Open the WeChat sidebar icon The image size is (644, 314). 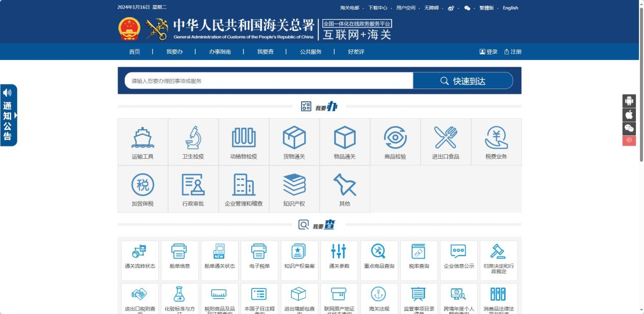pos(629,128)
